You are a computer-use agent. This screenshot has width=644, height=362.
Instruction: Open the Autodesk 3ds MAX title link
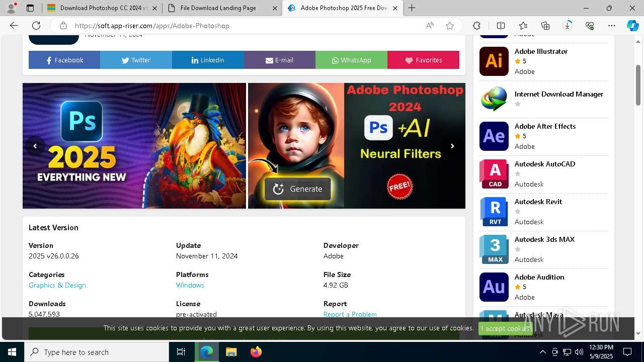pyautogui.click(x=544, y=239)
